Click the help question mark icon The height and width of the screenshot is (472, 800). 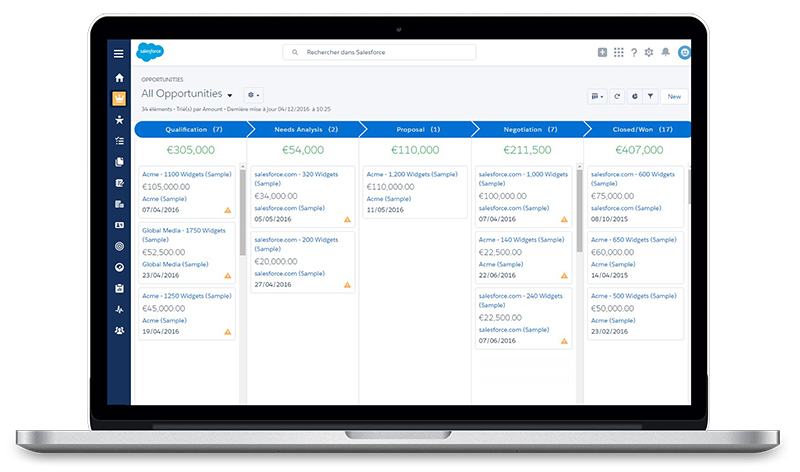coord(633,53)
